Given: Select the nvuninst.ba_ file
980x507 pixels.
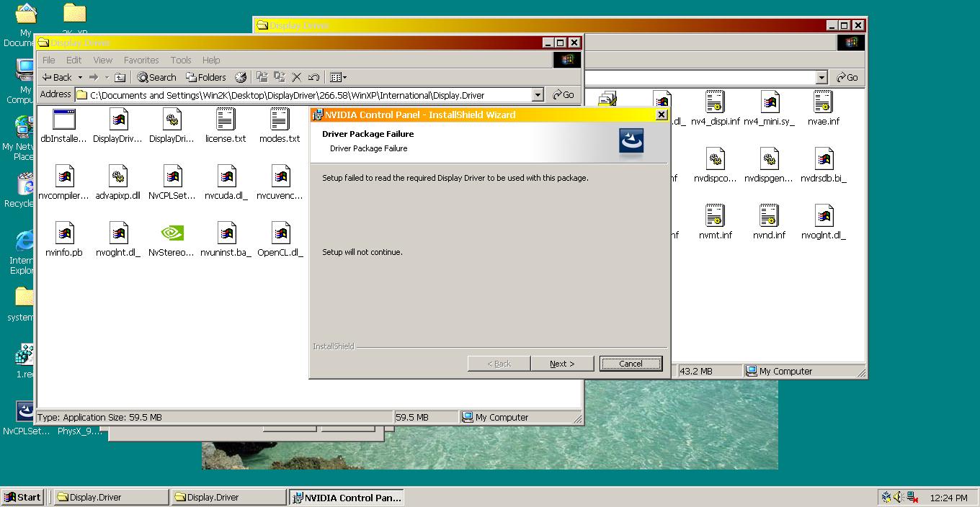Looking at the screenshot, I should coord(226,240).
